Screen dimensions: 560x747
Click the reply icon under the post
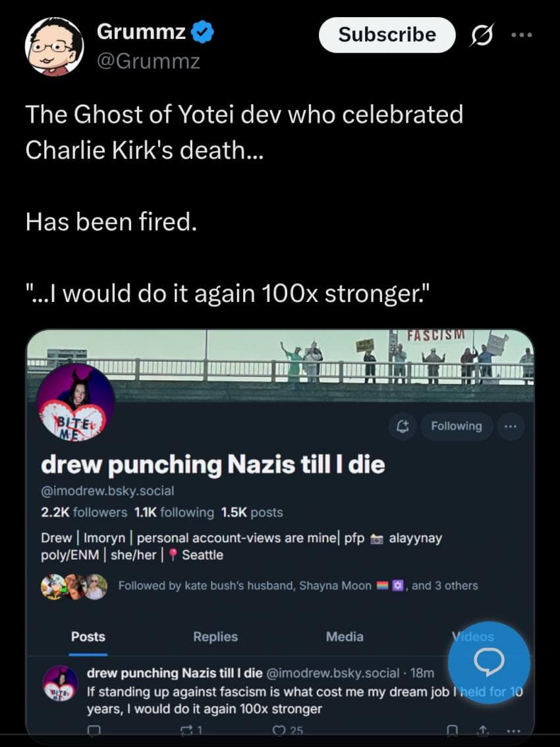coord(94,730)
